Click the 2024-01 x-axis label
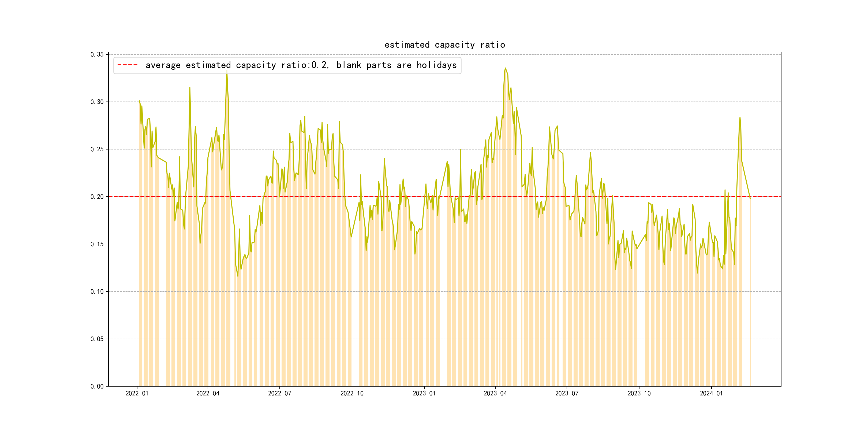The height and width of the screenshot is (434, 868). click(711, 393)
